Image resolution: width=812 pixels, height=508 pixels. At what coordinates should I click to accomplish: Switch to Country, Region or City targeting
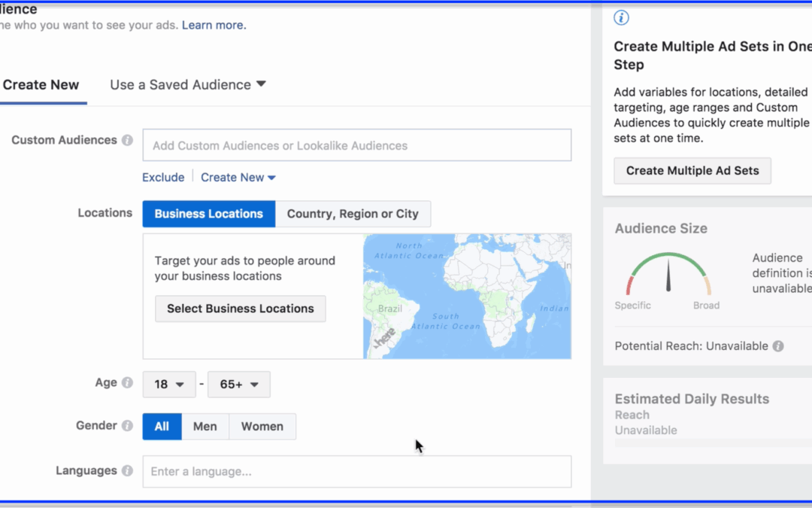coord(353,214)
